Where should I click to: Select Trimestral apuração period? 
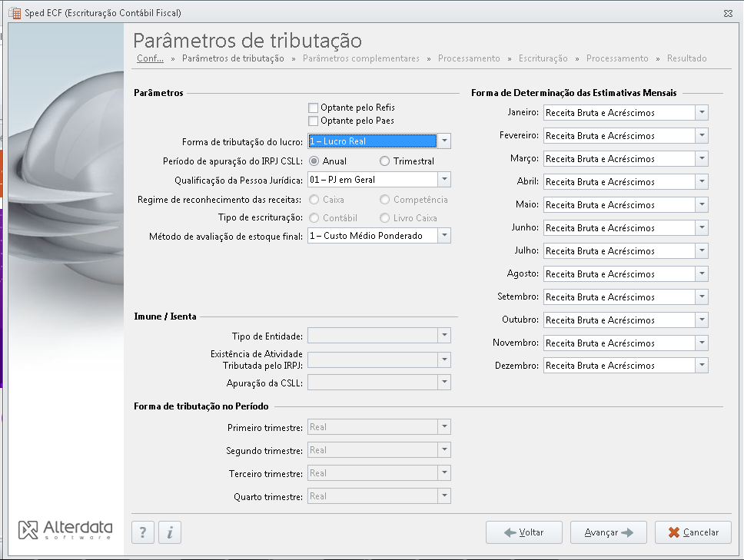(x=385, y=161)
